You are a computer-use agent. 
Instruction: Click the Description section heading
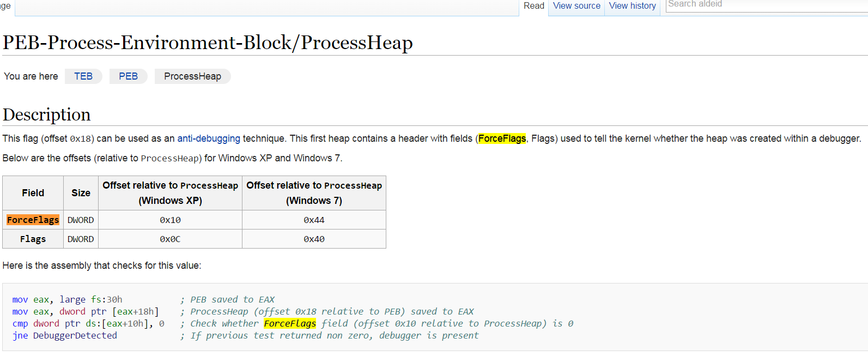tap(47, 114)
